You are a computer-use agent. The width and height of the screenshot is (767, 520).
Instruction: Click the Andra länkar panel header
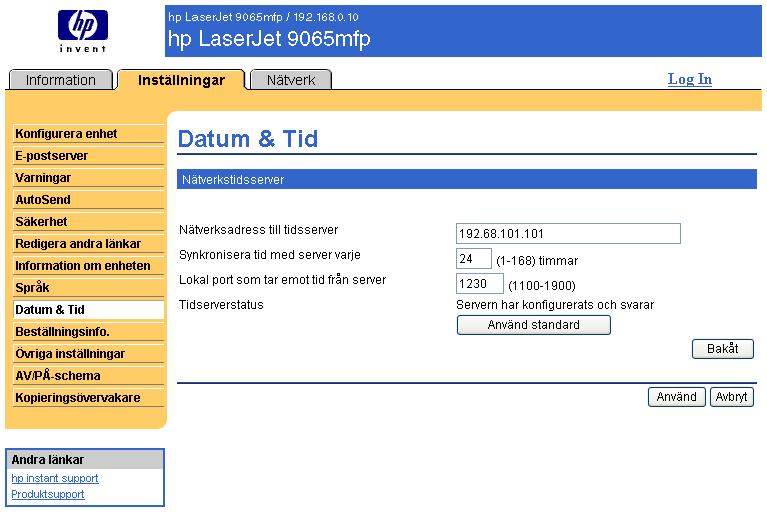(x=85, y=459)
